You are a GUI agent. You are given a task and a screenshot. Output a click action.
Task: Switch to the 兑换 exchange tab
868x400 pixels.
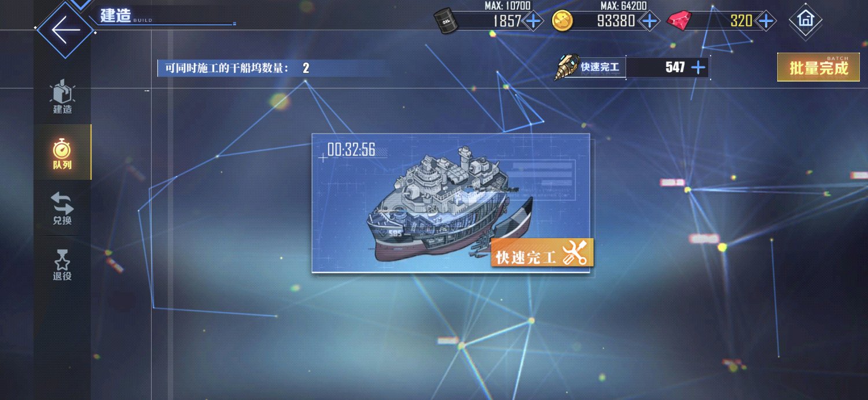(62, 208)
